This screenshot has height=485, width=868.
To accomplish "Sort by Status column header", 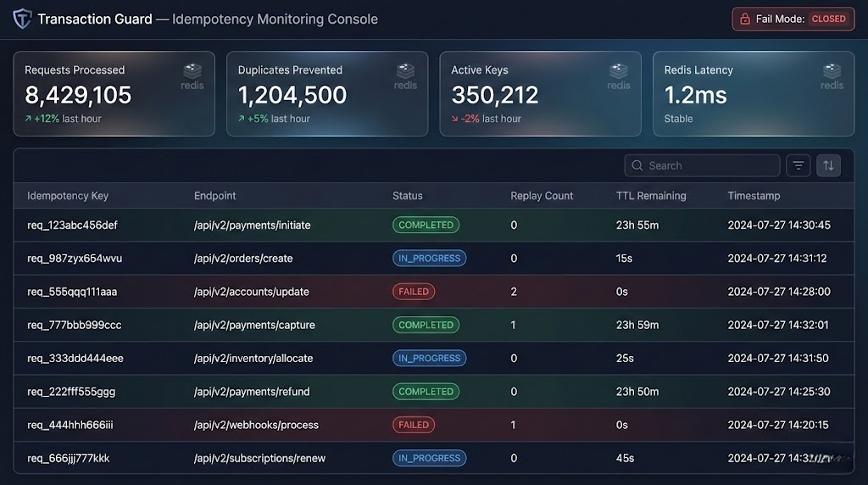I will point(408,195).
